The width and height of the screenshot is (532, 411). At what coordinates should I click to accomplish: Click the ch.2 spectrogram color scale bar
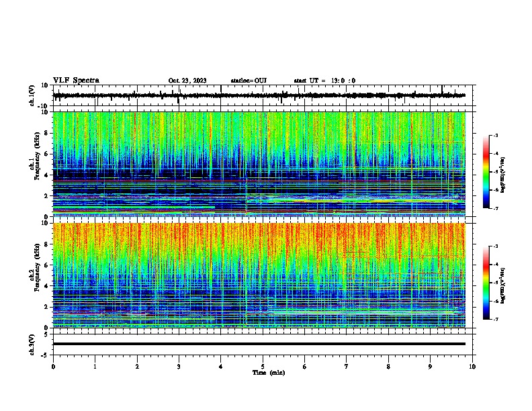point(486,283)
